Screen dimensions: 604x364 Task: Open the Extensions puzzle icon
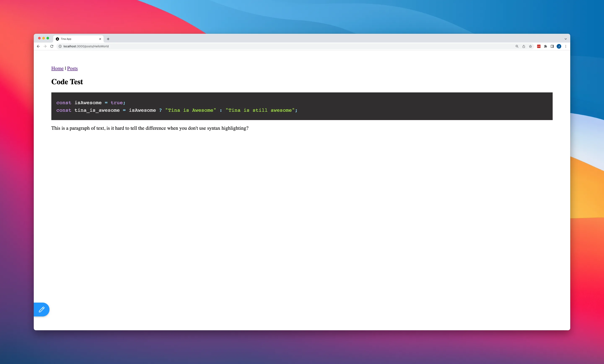pos(545,46)
